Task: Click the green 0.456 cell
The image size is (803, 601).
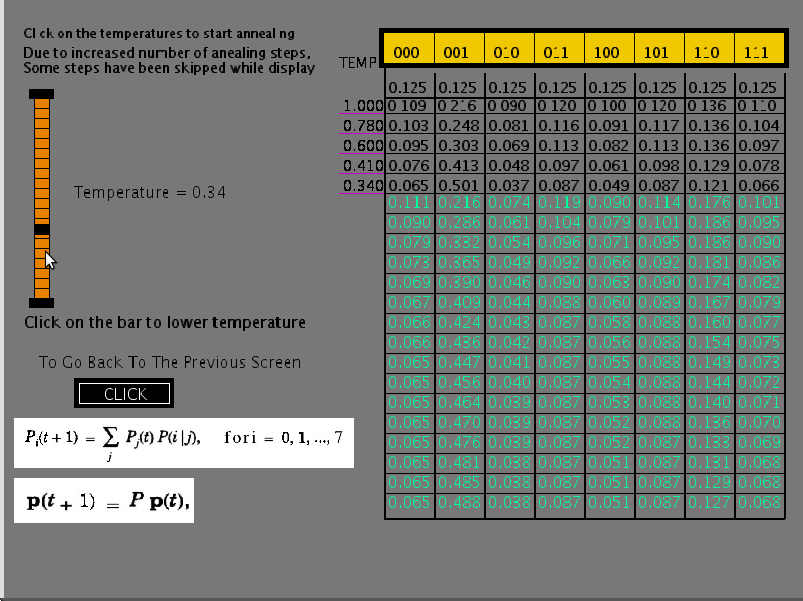Action: 459,382
